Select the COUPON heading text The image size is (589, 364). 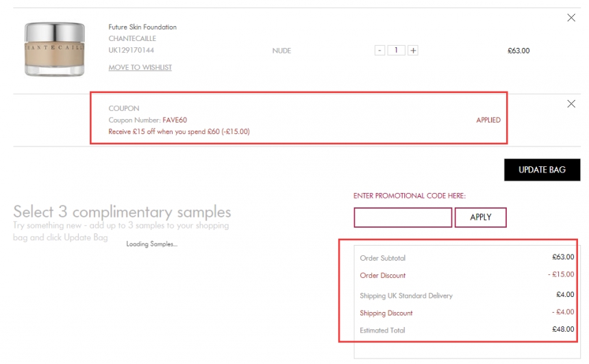coord(123,109)
